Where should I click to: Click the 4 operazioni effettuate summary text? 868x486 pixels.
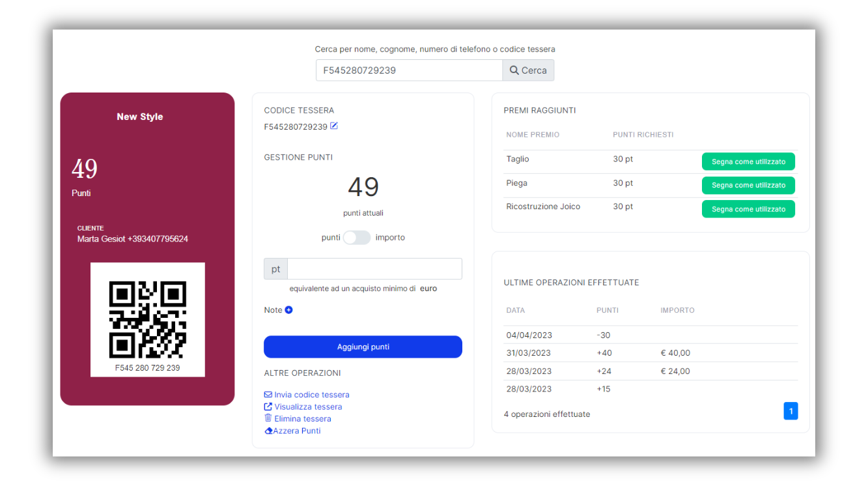pos(547,414)
